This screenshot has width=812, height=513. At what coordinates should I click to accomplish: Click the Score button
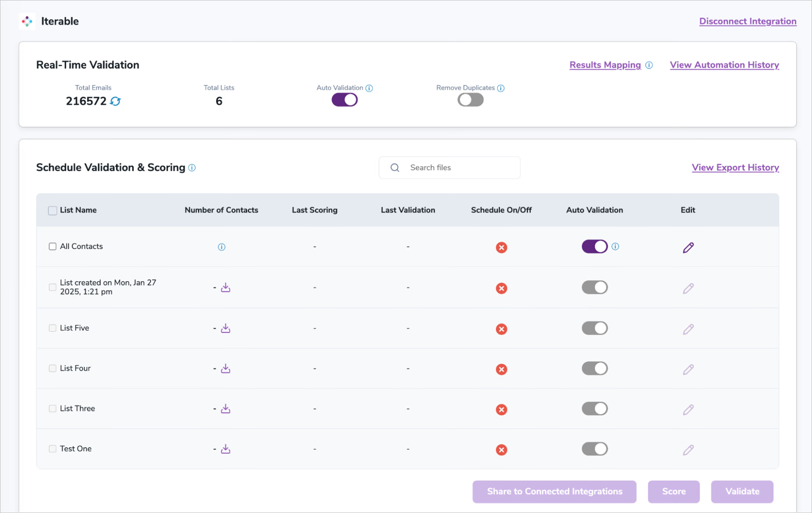coord(674,492)
